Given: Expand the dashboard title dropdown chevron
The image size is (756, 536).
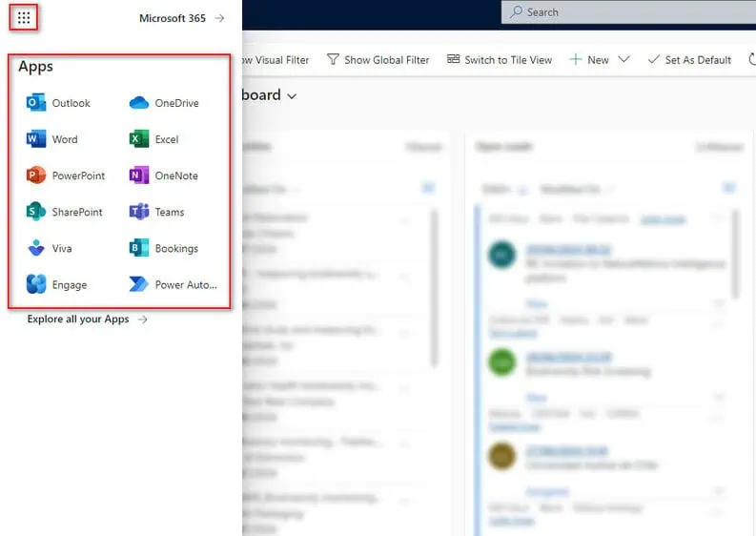Looking at the screenshot, I should 292,96.
